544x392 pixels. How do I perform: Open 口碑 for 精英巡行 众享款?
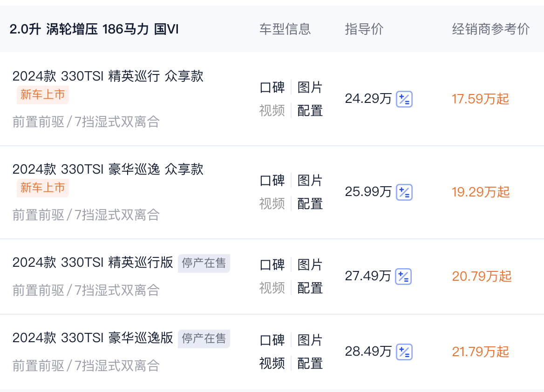(x=272, y=88)
